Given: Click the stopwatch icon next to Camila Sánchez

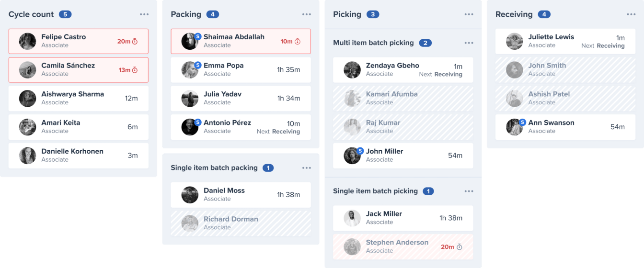Looking at the screenshot, I should 135,70.
